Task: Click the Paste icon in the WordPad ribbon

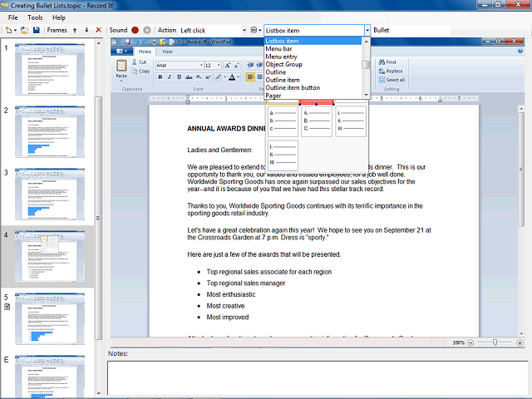Action: tap(121, 65)
